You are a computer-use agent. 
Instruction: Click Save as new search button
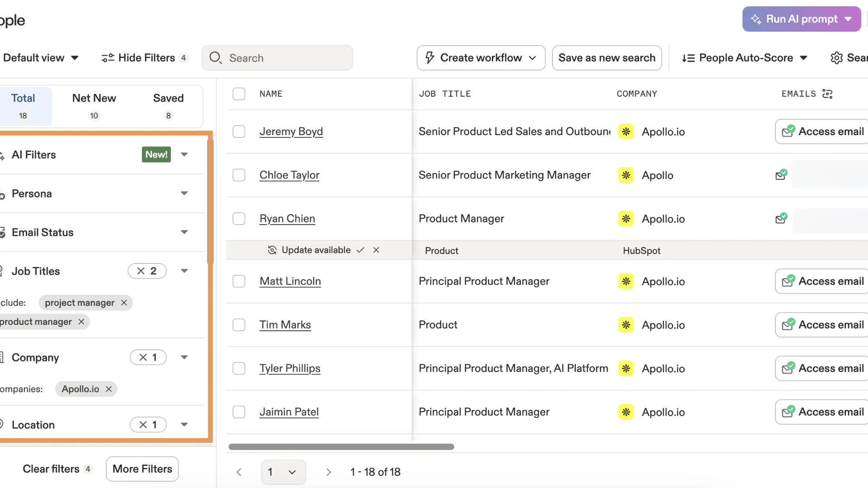pos(607,58)
